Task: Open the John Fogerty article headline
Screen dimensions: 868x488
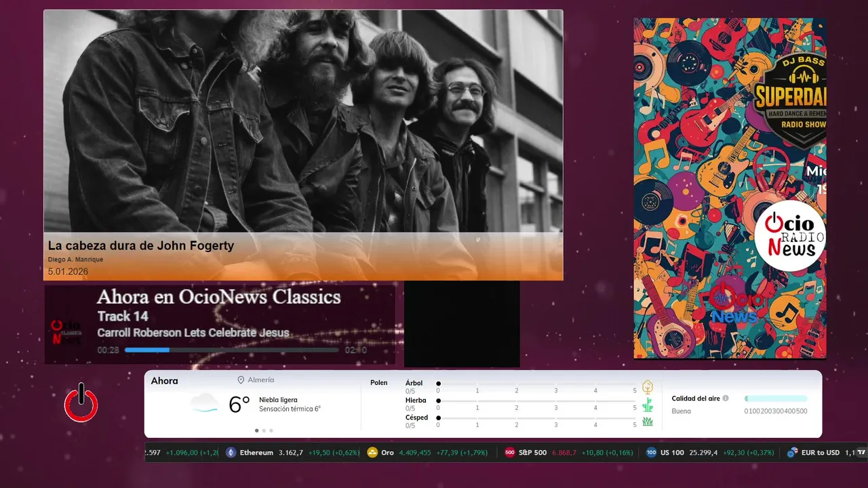Action: [141, 246]
